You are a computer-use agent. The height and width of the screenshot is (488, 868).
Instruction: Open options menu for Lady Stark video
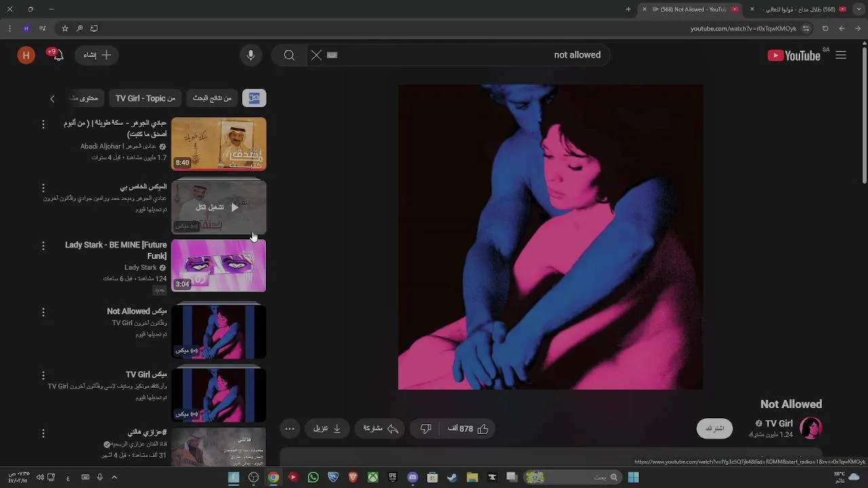43,246
